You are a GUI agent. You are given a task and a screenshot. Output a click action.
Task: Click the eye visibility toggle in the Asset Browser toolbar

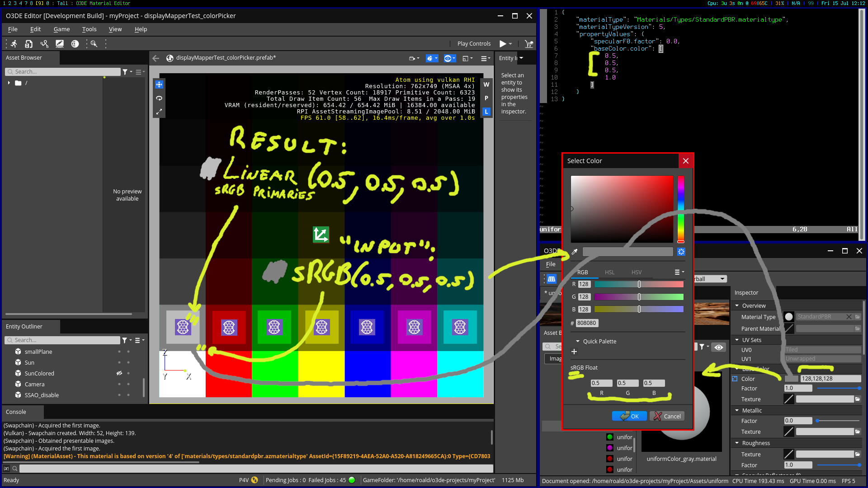point(718,347)
